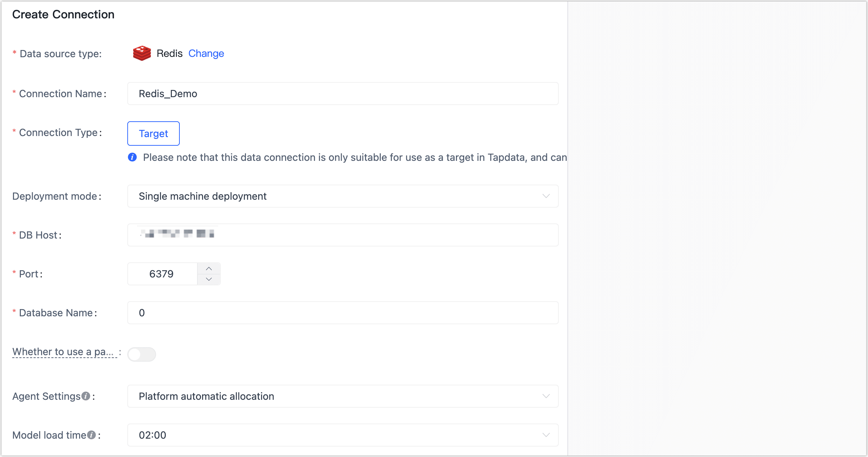Select the Target connection type
Screen dimensions: 868x457
pyautogui.click(x=153, y=134)
